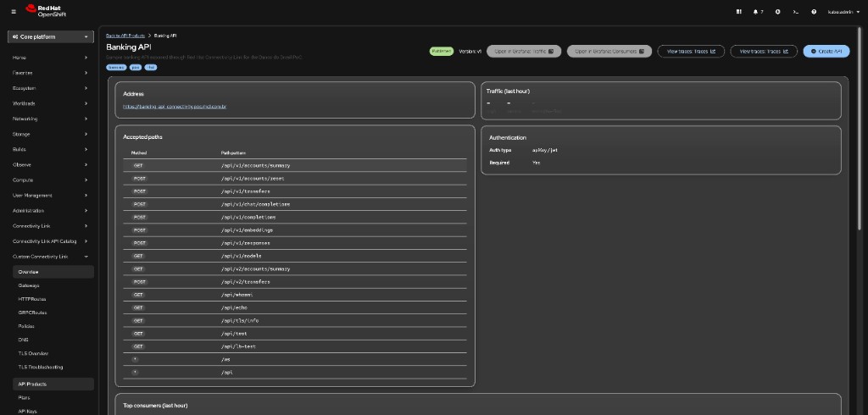Click path /api/v1/transfers row

(294, 191)
